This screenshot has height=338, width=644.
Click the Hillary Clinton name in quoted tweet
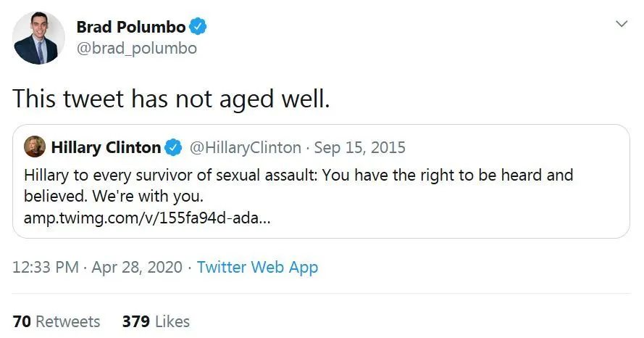point(106,148)
